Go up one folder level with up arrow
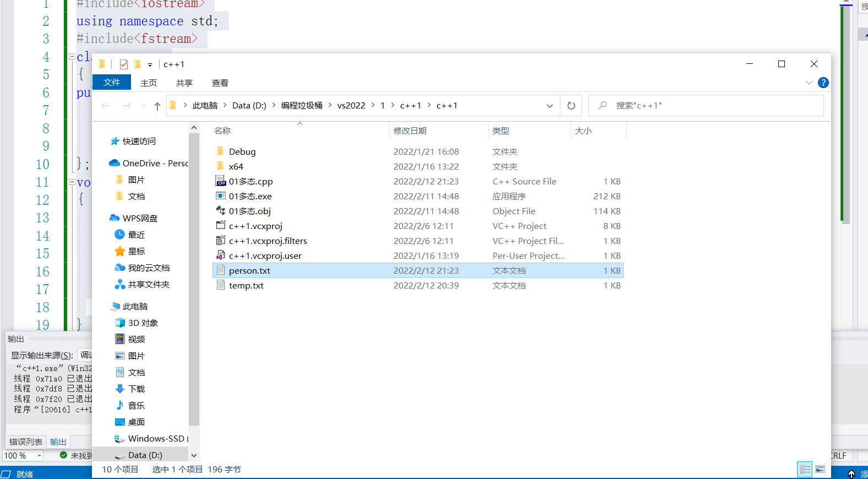 pos(157,106)
